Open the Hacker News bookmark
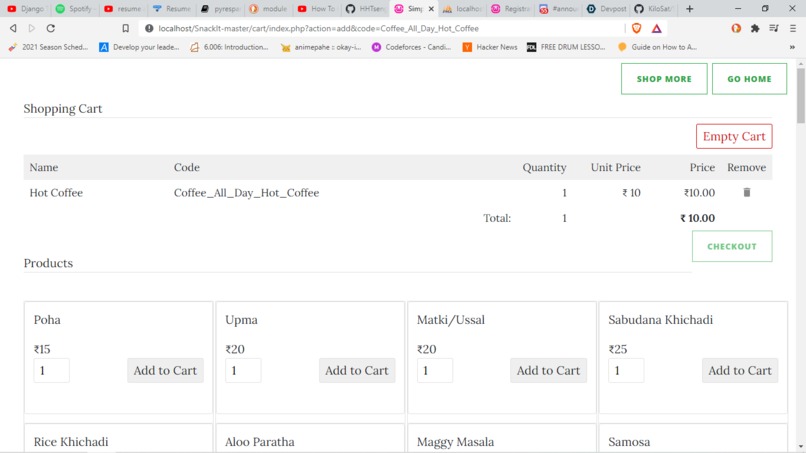This screenshot has height=453, width=806. [490, 47]
